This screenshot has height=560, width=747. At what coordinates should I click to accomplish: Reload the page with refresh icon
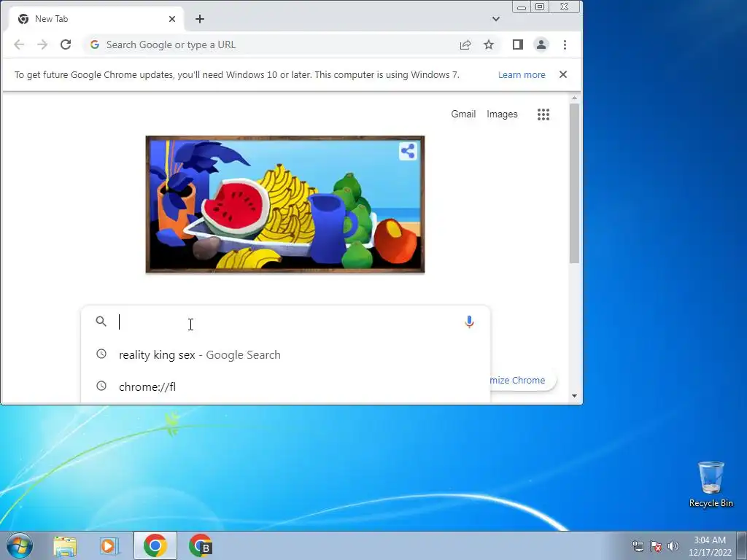pos(66,44)
